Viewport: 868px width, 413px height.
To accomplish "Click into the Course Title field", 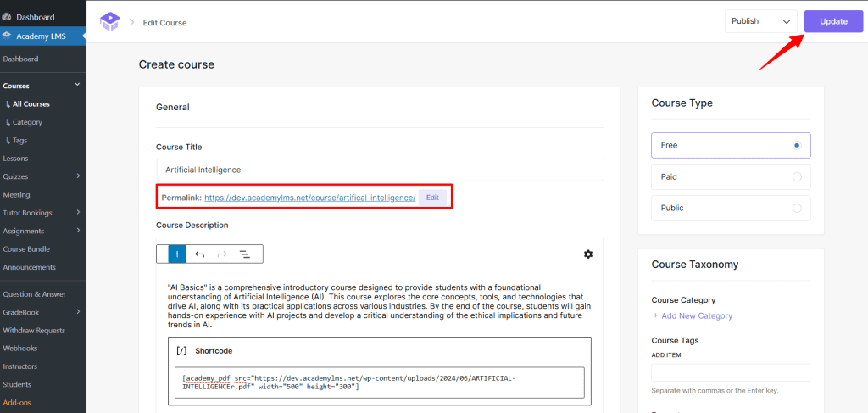I will click(x=380, y=170).
